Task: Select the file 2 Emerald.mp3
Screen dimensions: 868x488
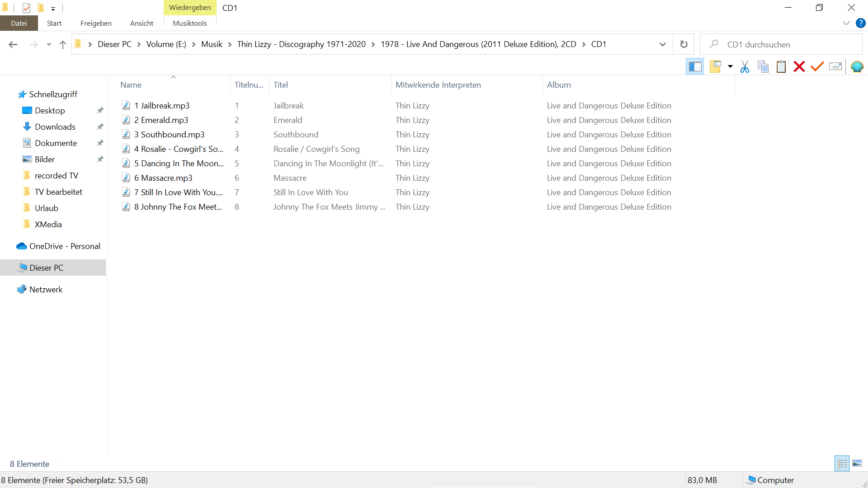Action: (x=161, y=120)
